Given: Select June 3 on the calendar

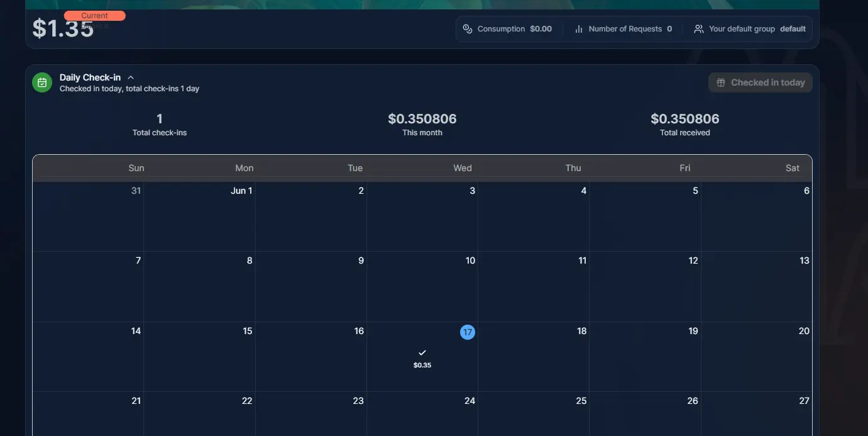Looking at the screenshot, I should (422, 217).
